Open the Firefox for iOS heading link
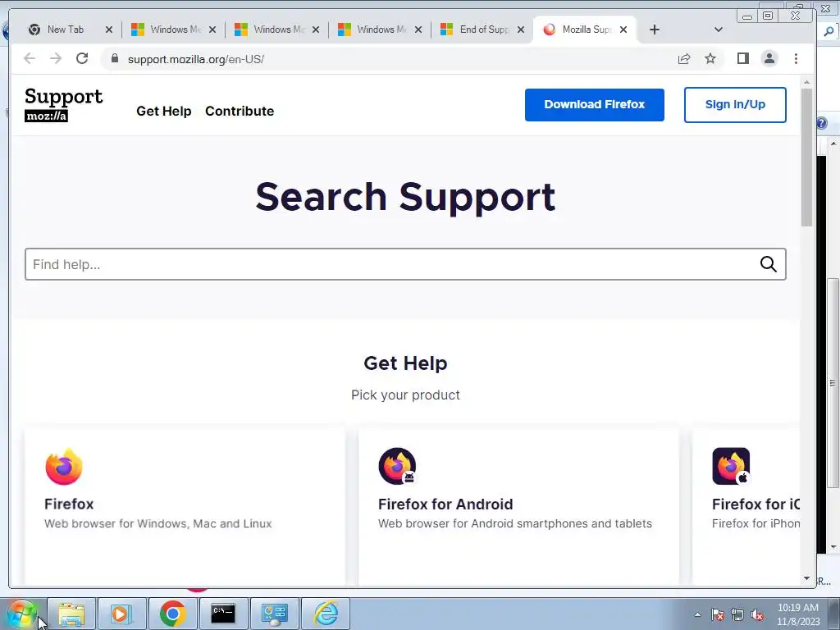840x630 pixels. (756, 504)
